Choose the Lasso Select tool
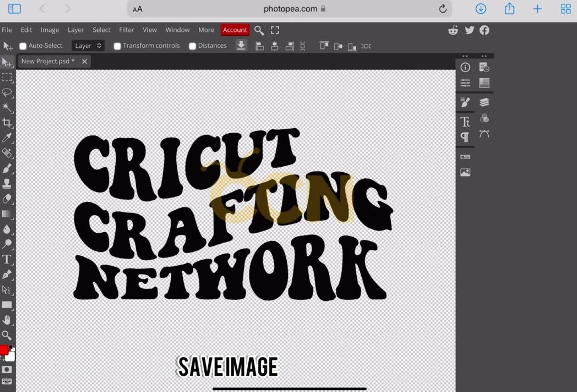This screenshot has height=392, width=577. [7, 93]
